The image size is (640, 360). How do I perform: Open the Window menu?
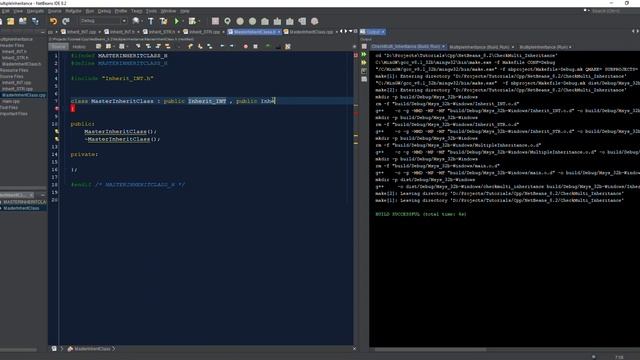coord(168,11)
